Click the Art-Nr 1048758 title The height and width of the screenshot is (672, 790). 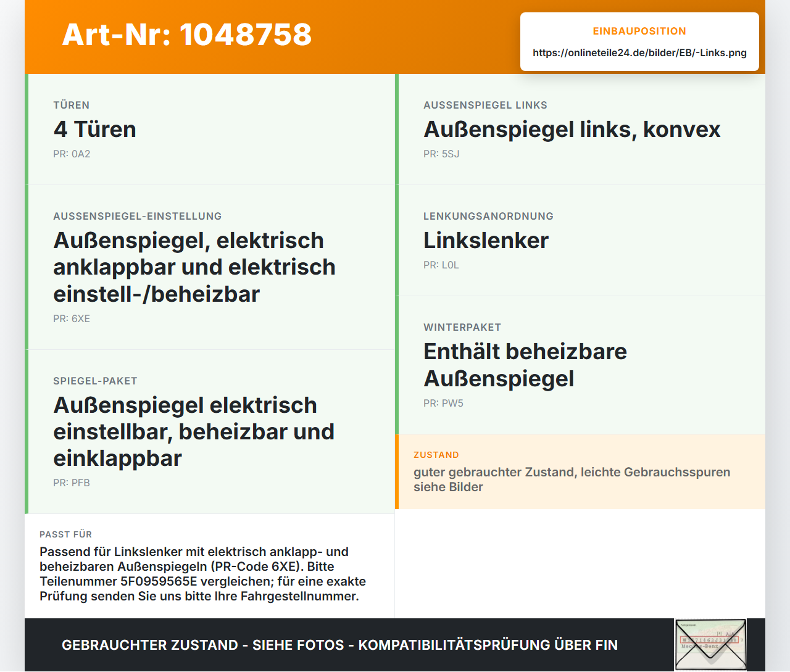tap(187, 35)
